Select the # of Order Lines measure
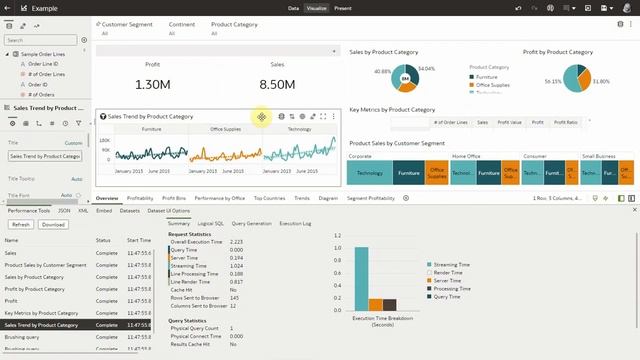The height and width of the screenshot is (360, 640). (46, 74)
